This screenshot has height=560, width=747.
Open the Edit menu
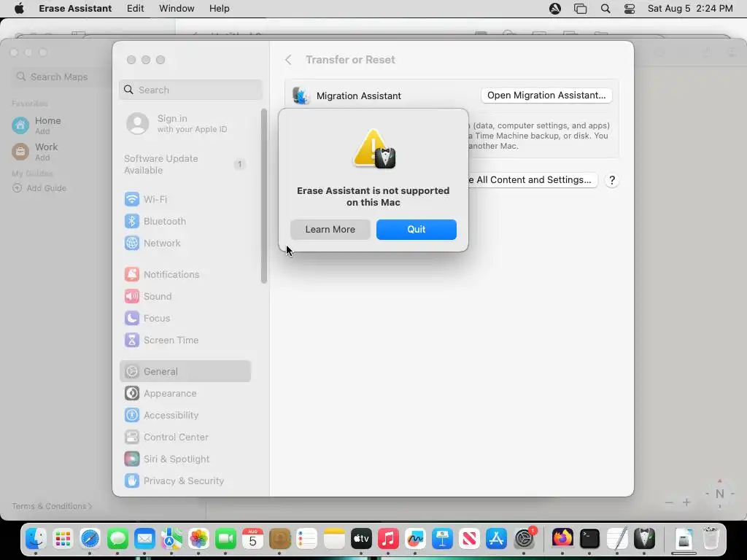click(135, 9)
